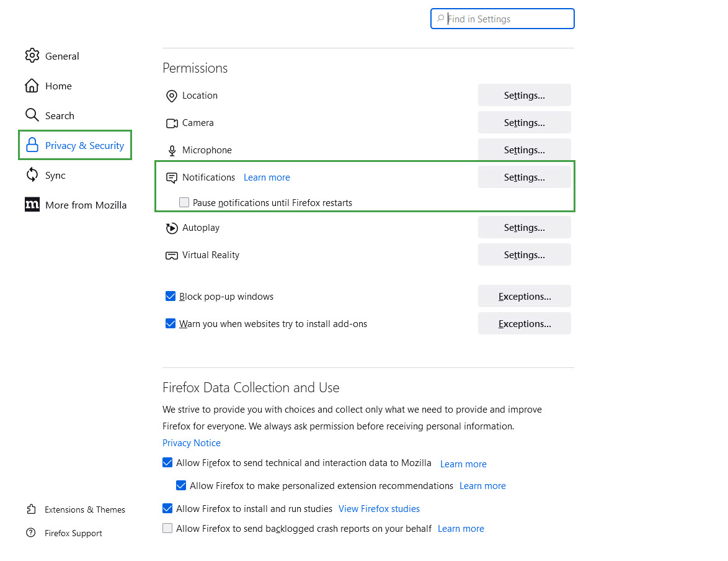Open Exceptions for blocked pop-up windows
The image size is (728, 561).
pyautogui.click(x=524, y=297)
